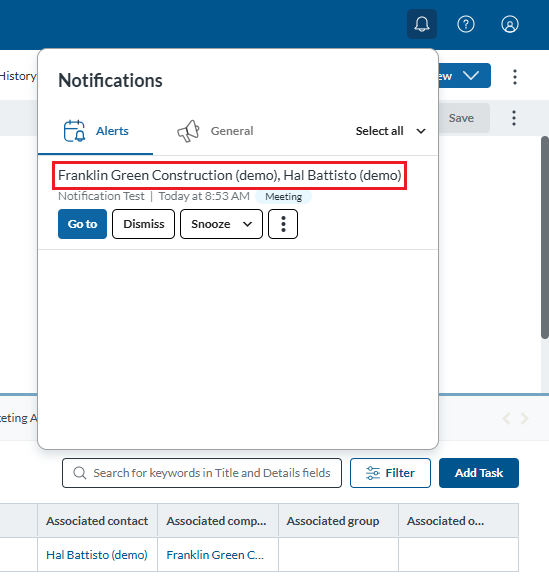Open the help question mark icon

[466, 24]
